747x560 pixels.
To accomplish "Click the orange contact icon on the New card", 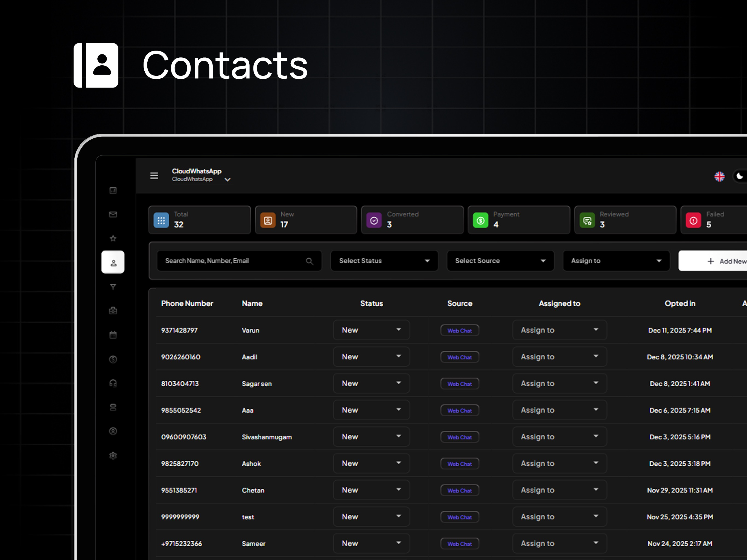I will pos(268,221).
